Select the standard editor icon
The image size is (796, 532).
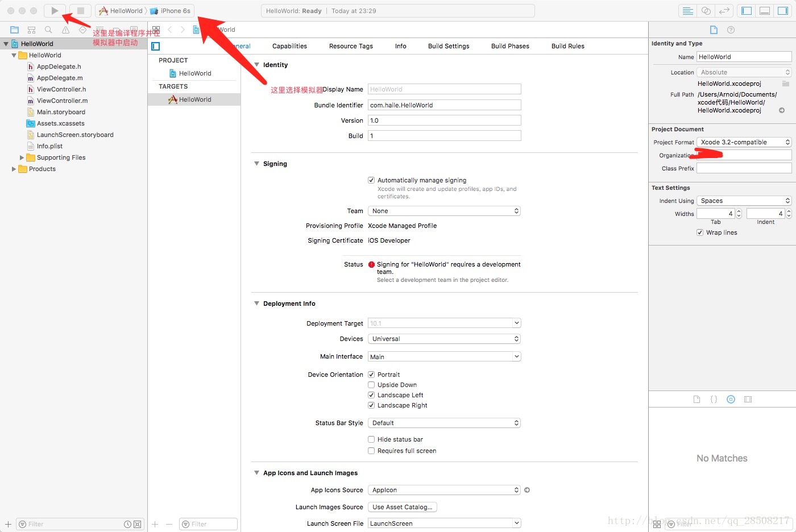coord(687,11)
